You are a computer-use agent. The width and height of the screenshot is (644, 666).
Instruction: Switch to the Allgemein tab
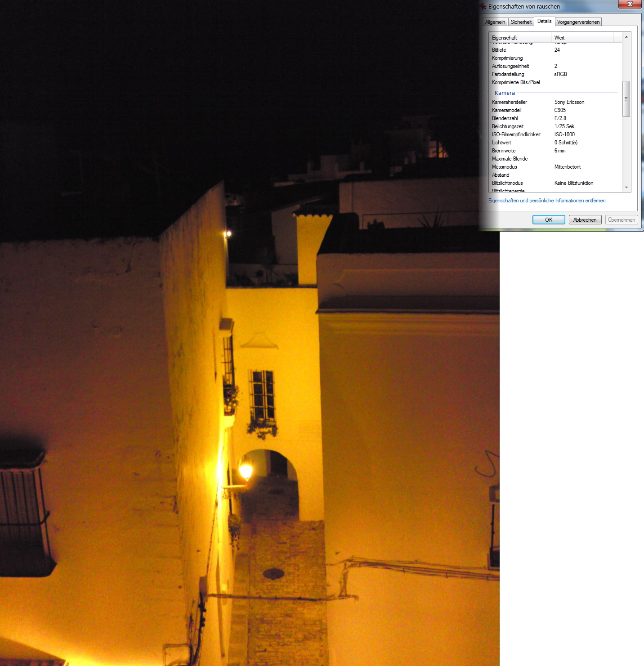[495, 22]
